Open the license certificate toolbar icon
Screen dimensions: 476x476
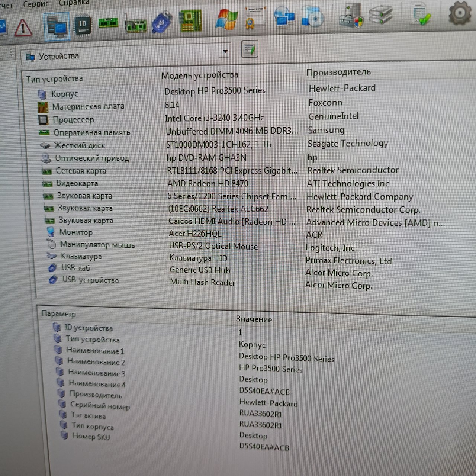(255, 17)
